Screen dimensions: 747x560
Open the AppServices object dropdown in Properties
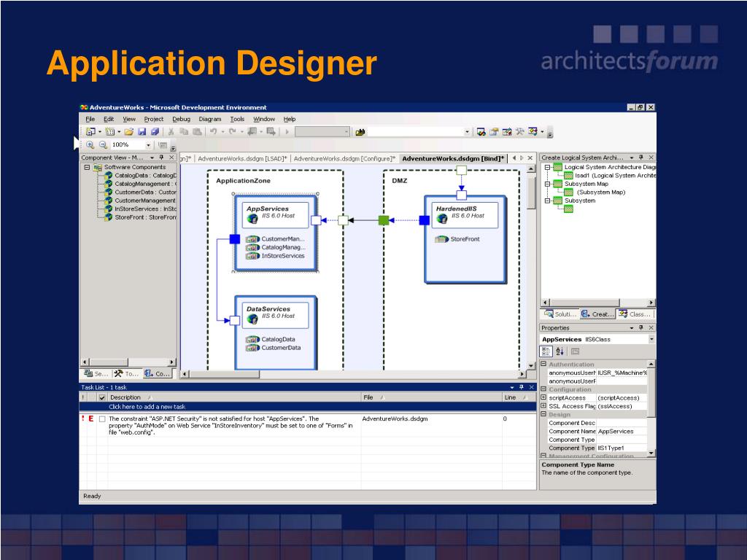click(x=651, y=339)
